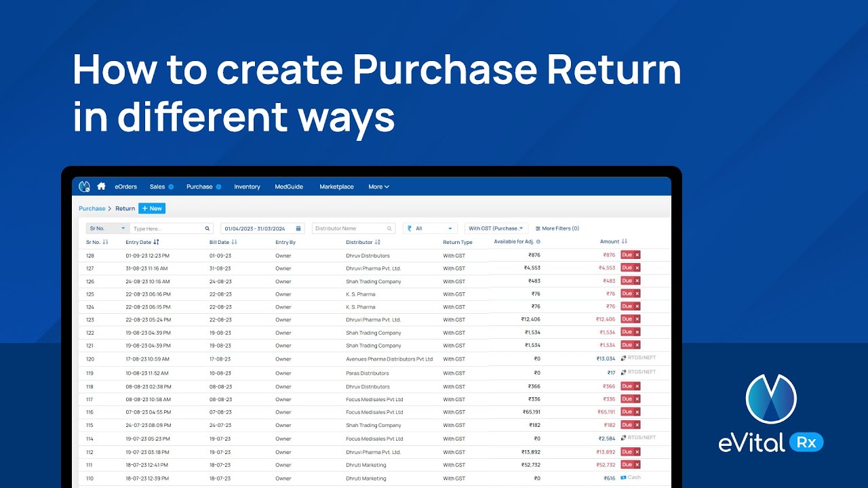Expand the More menu in navbar

click(x=378, y=186)
